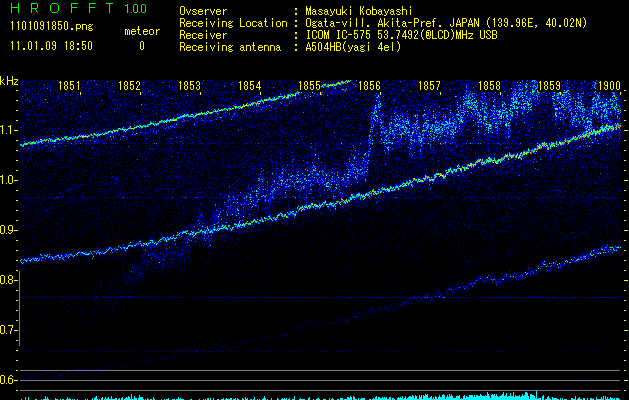Click the filename 1101091850.png
Viewport: 629px width, 400px height.
click(52, 27)
